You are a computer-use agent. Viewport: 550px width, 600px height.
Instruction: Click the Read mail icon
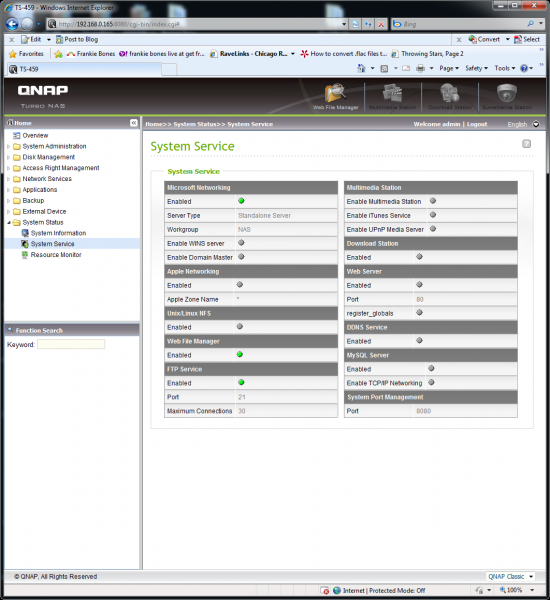(x=406, y=68)
